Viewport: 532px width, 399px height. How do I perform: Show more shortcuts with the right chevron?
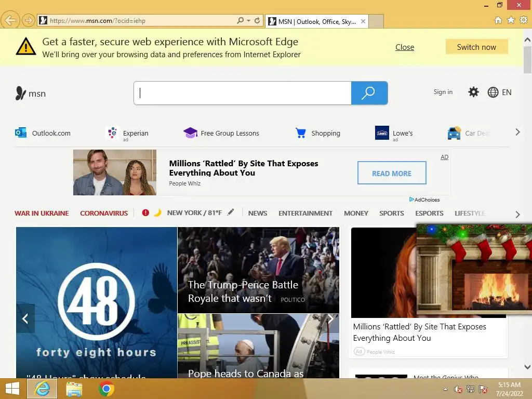coord(517,132)
